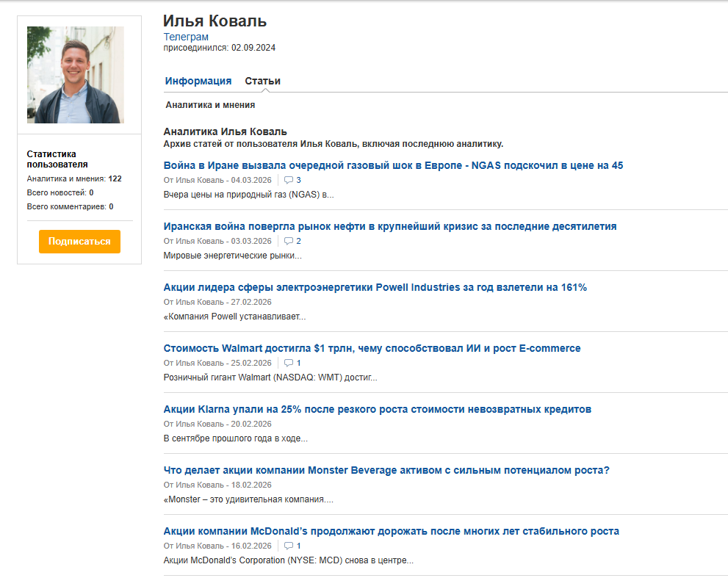
Task: Click comment icon on McDonald's article
Action: click(x=289, y=546)
